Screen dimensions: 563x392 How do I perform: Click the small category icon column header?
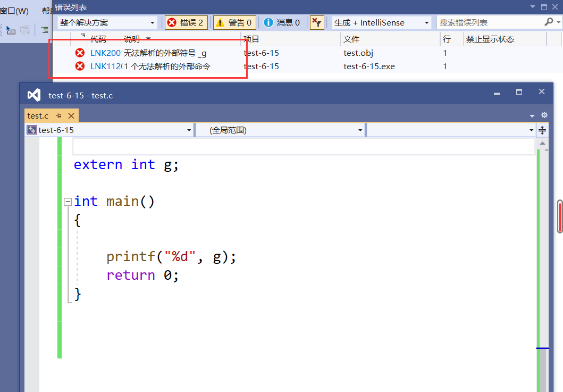point(83,35)
